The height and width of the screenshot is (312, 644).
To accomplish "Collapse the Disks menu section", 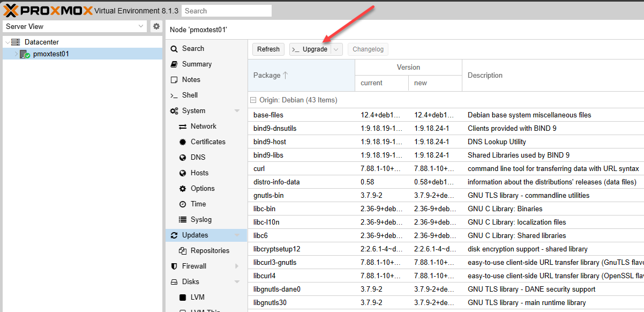I will click(x=237, y=282).
